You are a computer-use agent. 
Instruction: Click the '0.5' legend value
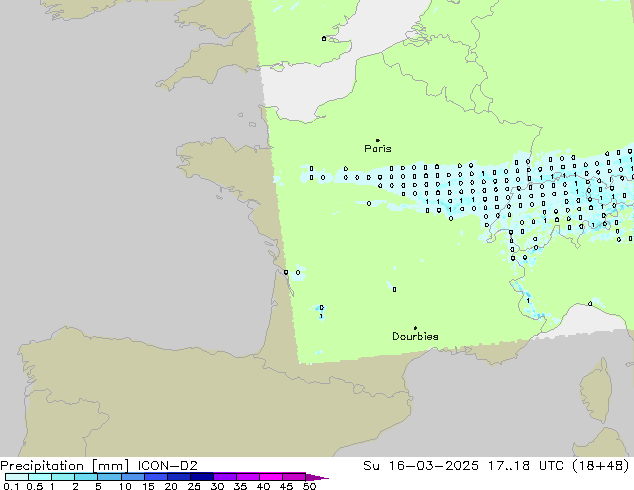(34, 486)
